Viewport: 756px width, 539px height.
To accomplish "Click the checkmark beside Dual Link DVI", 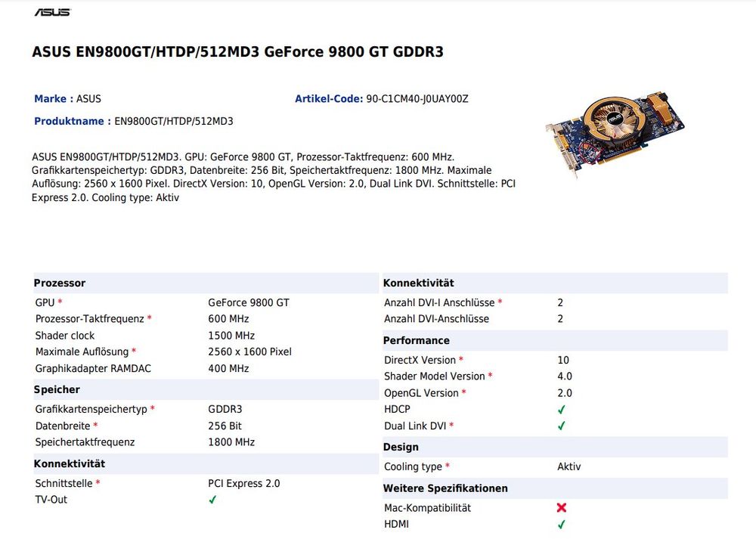I will tap(562, 426).
